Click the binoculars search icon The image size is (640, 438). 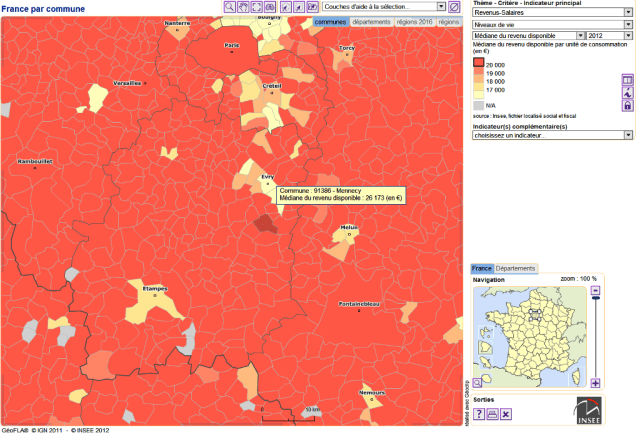270,7
